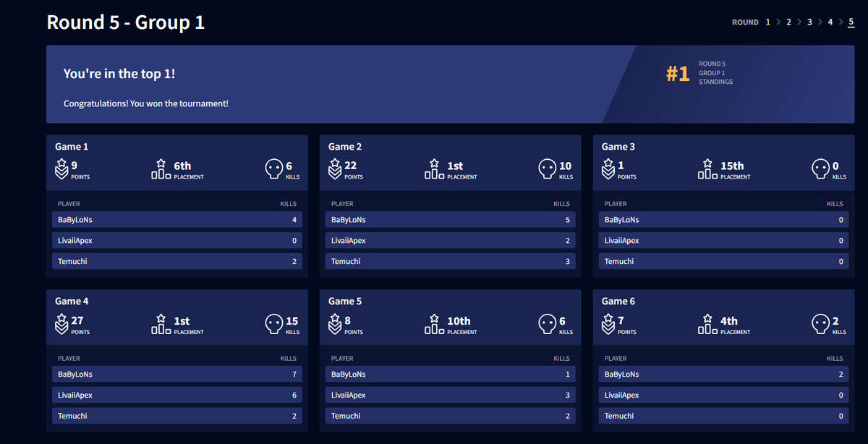Select Temuchi row in Game 5
Viewport: 868px width, 444px height.
pos(451,417)
